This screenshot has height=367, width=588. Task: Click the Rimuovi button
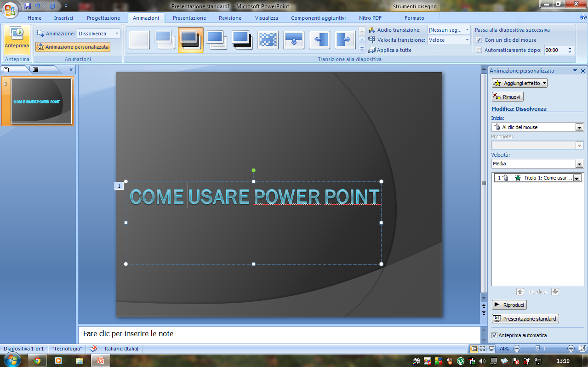click(x=508, y=97)
